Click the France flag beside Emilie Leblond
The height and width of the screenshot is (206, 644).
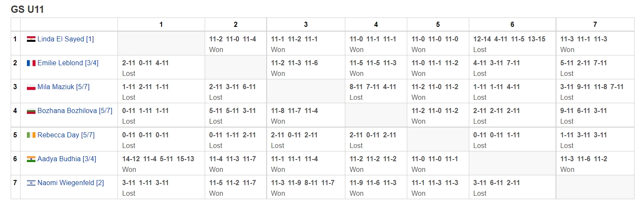pyautogui.click(x=31, y=63)
